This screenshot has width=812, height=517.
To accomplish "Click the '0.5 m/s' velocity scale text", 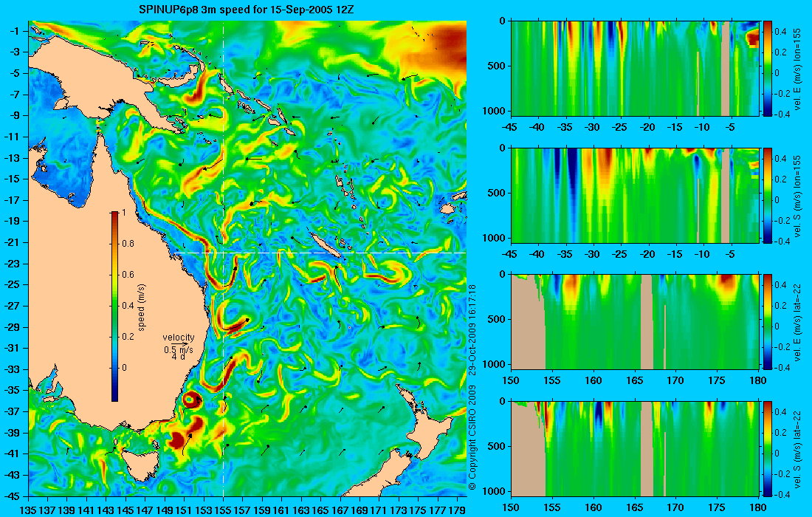I will coord(178,349).
